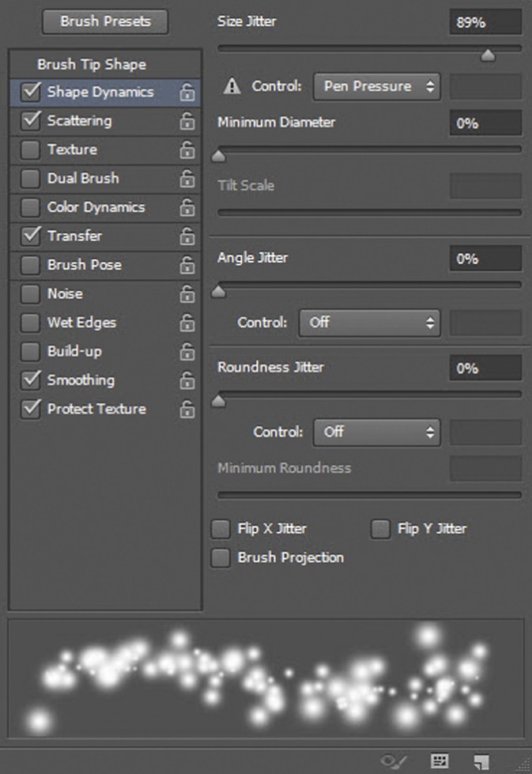Open the Roundness Jitter control dropdown

pyautogui.click(x=377, y=432)
